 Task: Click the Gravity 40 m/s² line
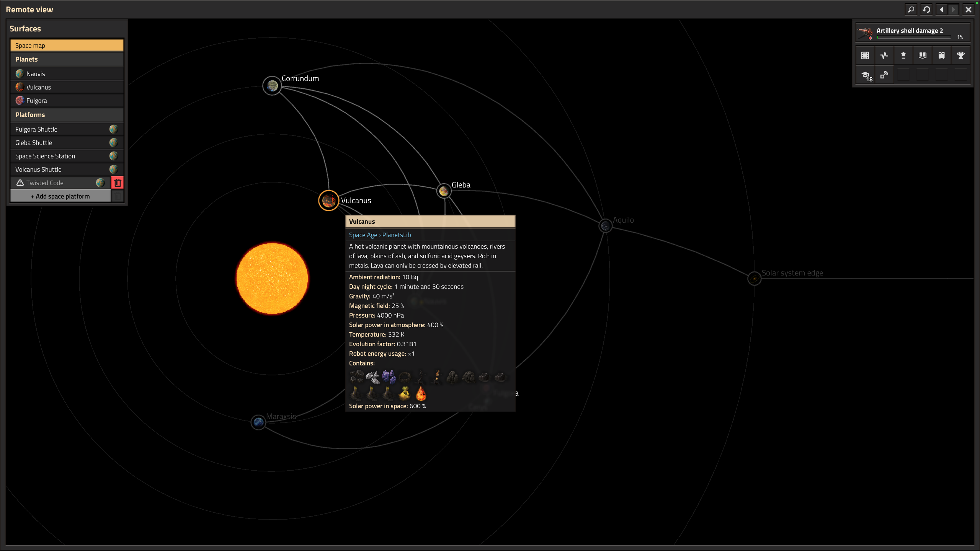[371, 296]
